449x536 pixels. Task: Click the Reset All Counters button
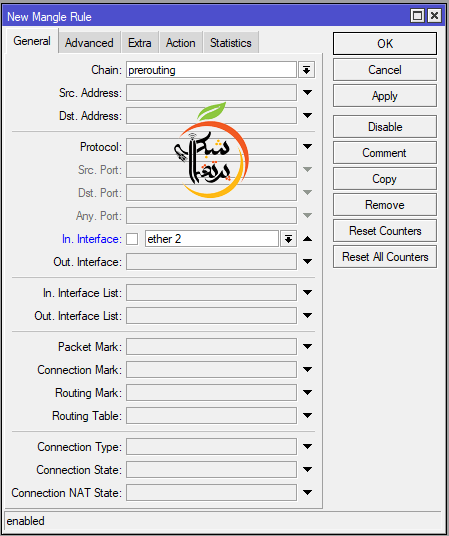385,257
